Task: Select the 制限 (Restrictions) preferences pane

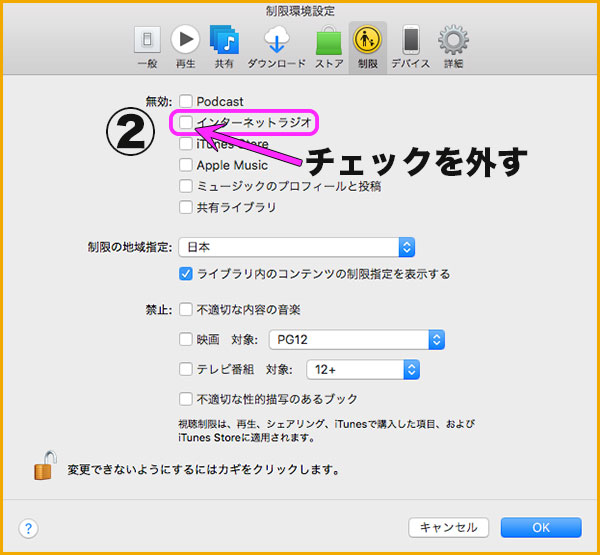Action: (x=367, y=46)
